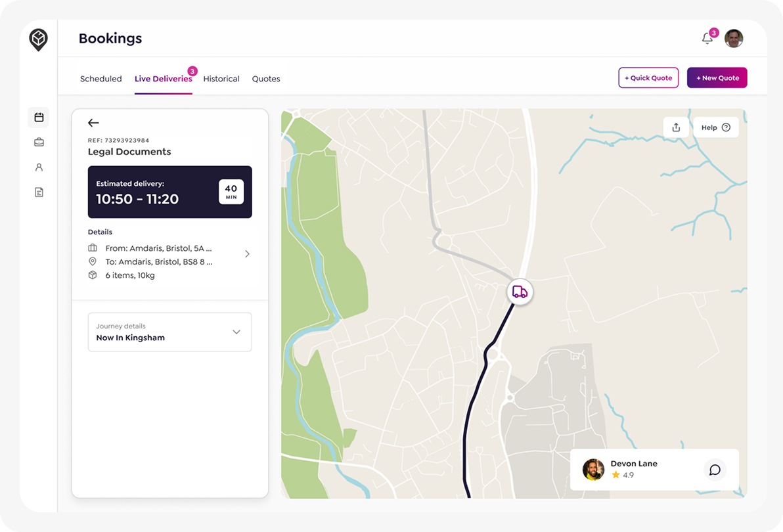
Task: Click the Quick Quote button
Action: [648, 78]
